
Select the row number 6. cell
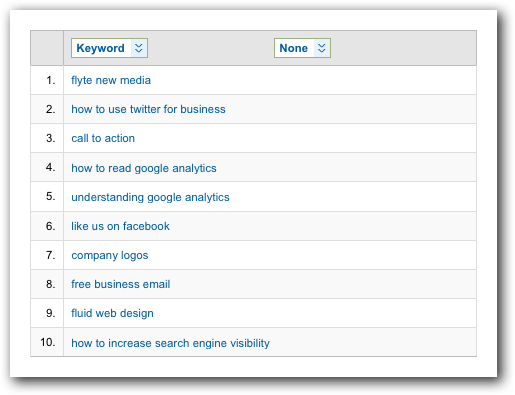[47, 226]
